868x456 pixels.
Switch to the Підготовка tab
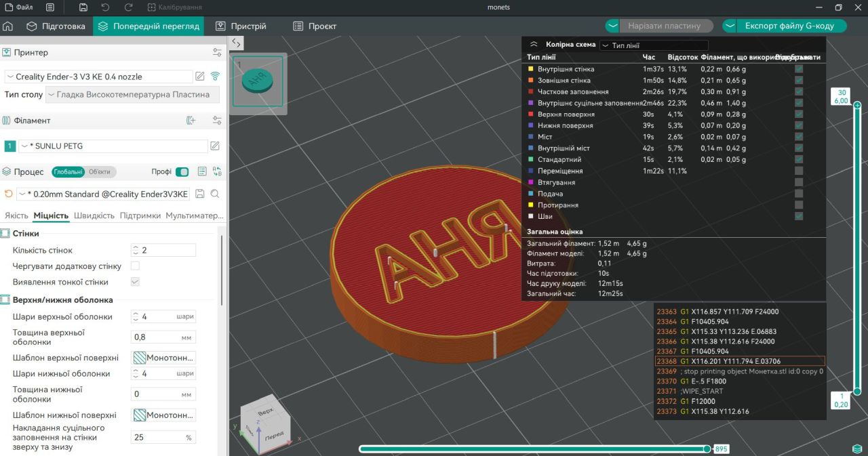tap(56, 26)
